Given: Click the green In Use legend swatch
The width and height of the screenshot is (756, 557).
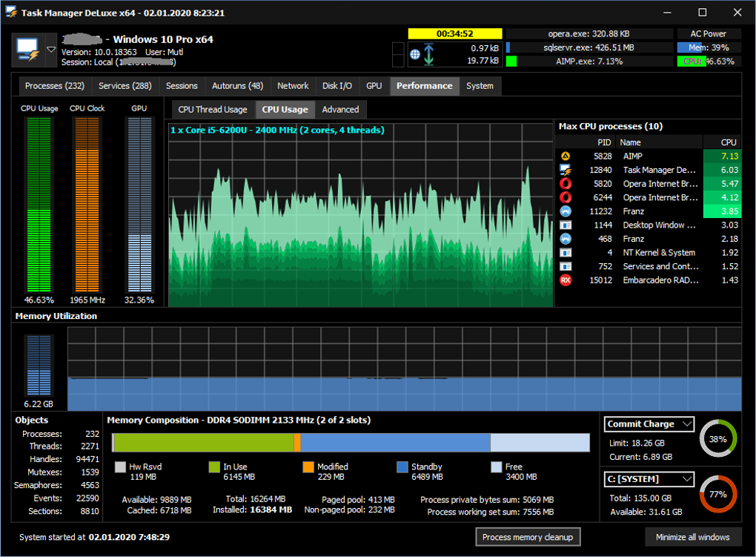Looking at the screenshot, I should coord(214,467).
